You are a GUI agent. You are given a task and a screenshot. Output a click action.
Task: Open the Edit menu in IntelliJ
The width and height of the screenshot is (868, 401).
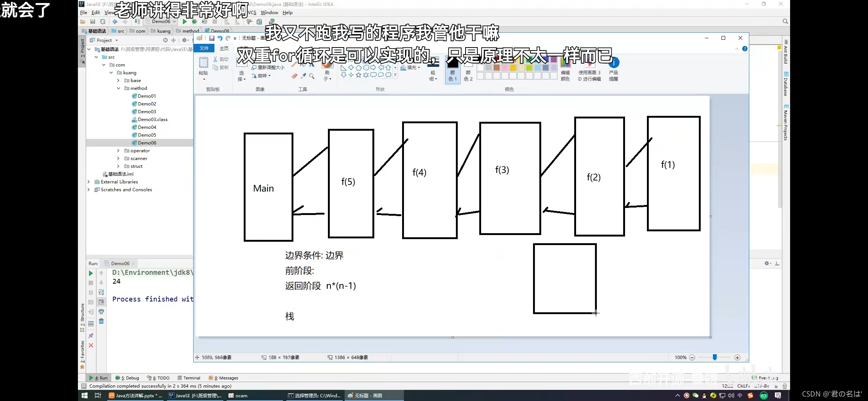tap(96, 13)
